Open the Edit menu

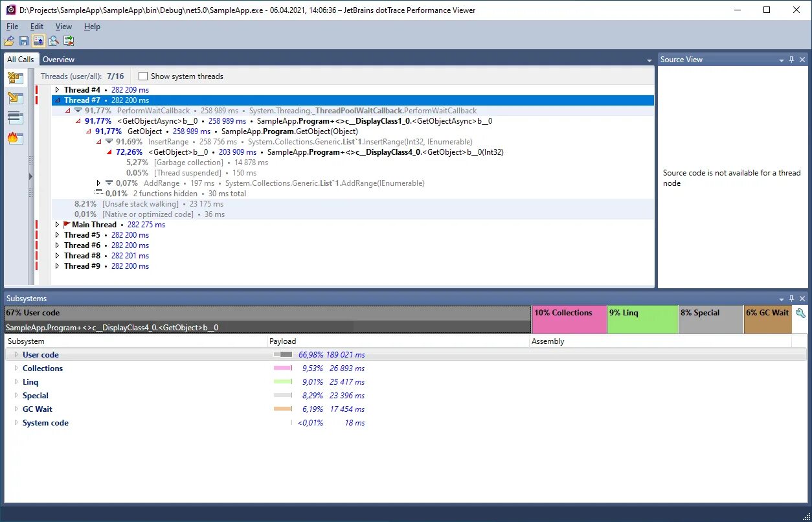[x=37, y=27]
